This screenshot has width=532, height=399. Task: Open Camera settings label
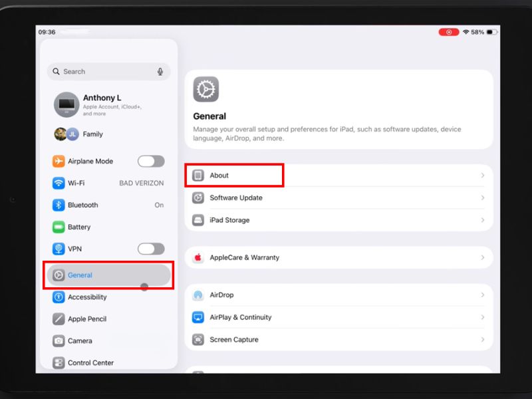point(80,340)
